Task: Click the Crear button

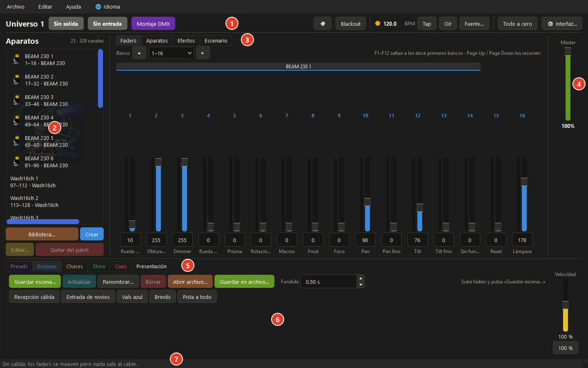Action: click(92, 234)
